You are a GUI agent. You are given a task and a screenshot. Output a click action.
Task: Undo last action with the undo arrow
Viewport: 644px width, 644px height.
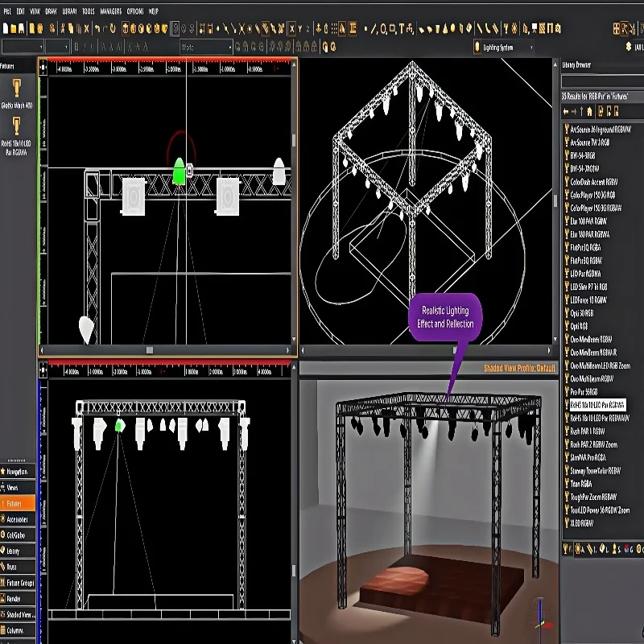(97, 28)
